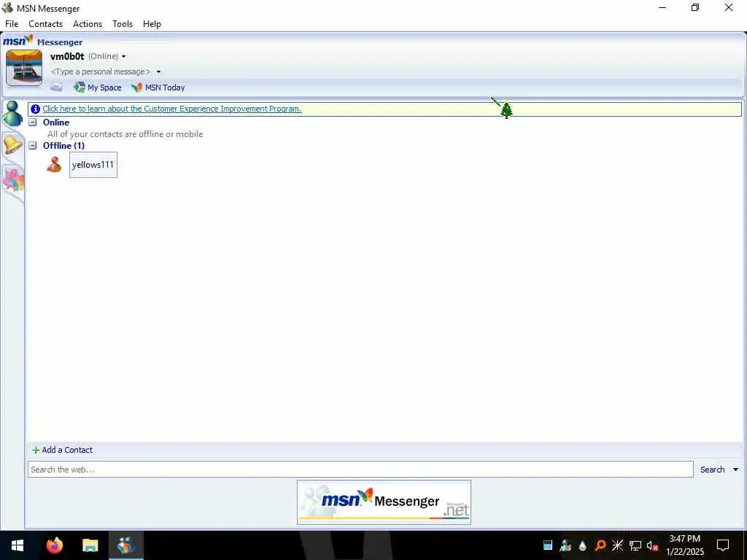Open the File menu
This screenshot has width=747, height=560.
coord(12,24)
